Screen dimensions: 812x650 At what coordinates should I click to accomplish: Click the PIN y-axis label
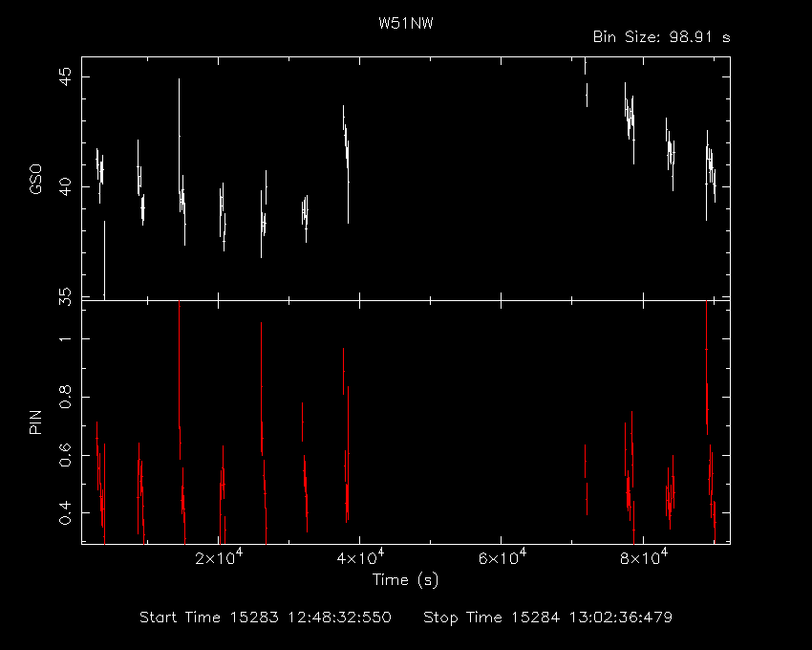click(x=35, y=422)
